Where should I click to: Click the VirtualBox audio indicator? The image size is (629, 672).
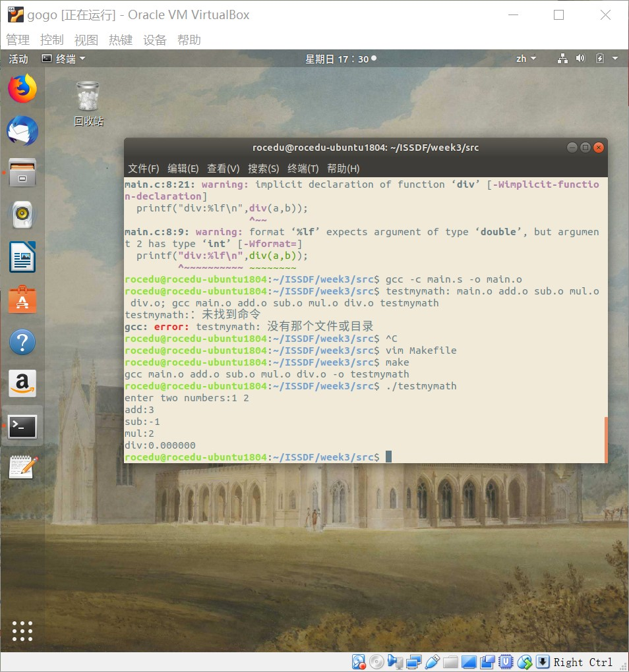pos(395,662)
